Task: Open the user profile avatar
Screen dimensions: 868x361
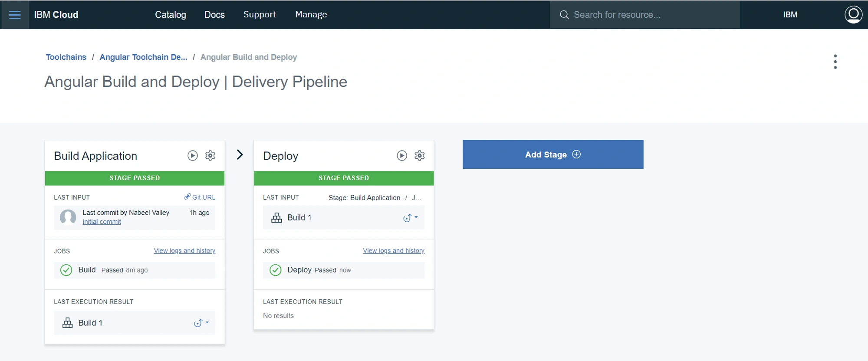Action: (853, 15)
